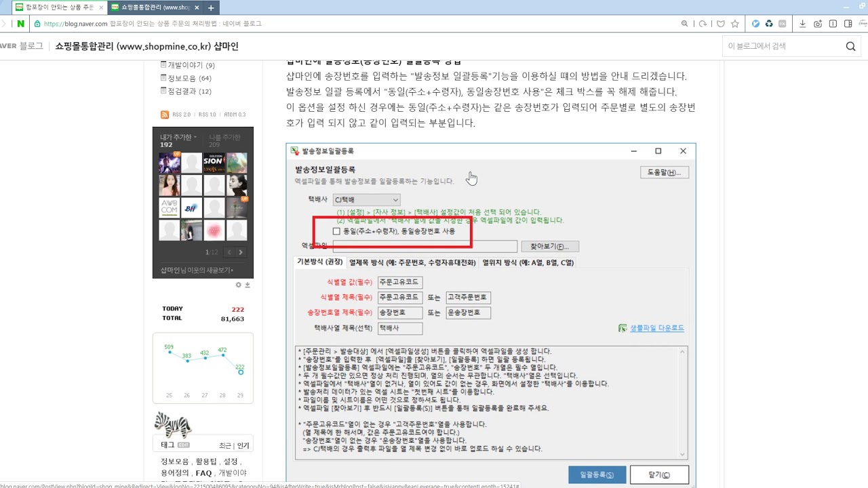Click the 쇼핑몰통합관리 샵마인 blog title

[x=146, y=46]
